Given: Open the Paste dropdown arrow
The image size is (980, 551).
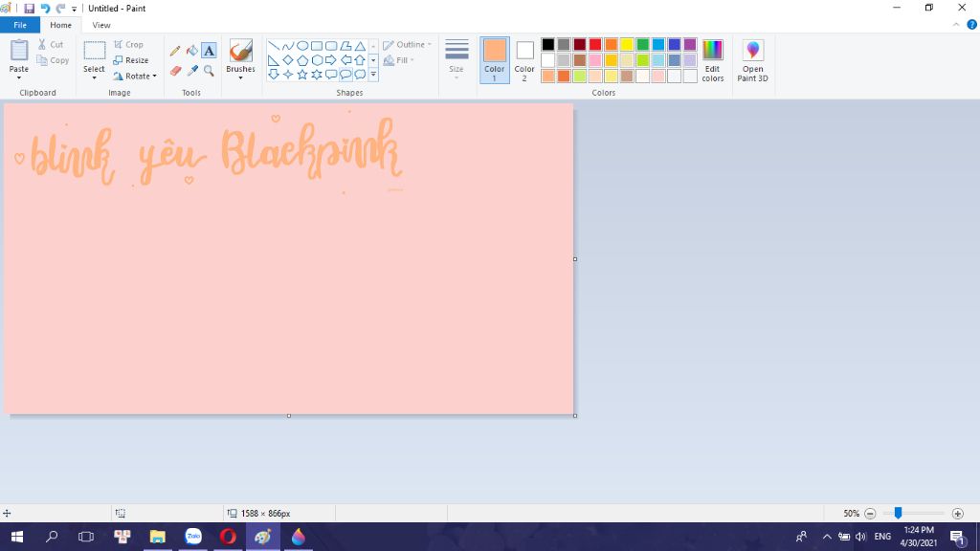Looking at the screenshot, I should click(x=19, y=78).
